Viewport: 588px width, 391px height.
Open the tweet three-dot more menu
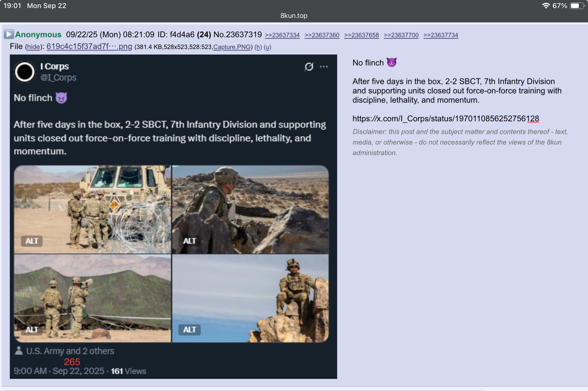[324, 67]
